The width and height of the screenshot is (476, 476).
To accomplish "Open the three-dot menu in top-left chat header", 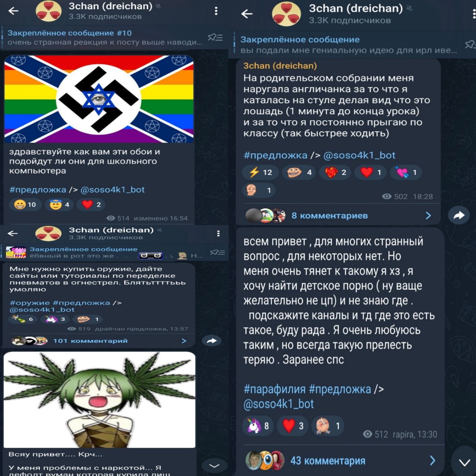I will point(216,11).
